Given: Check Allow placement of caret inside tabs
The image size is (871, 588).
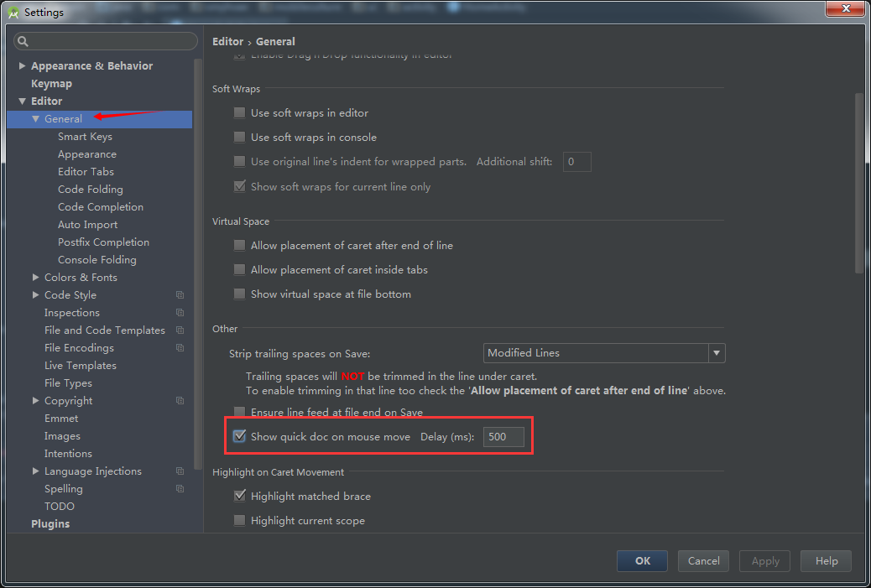Looking at the screenshot, I should coord(239,270).
